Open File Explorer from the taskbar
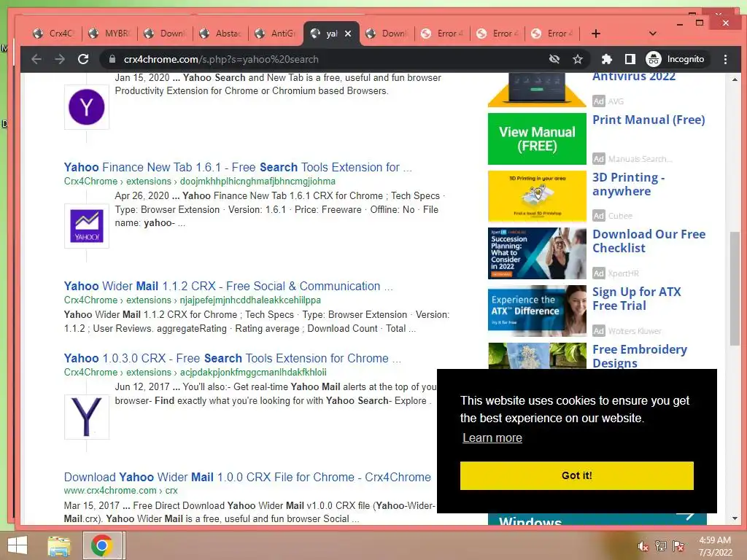Image resolution: width=747 pixels, height=560 pixels. click(x=59, y=545)
